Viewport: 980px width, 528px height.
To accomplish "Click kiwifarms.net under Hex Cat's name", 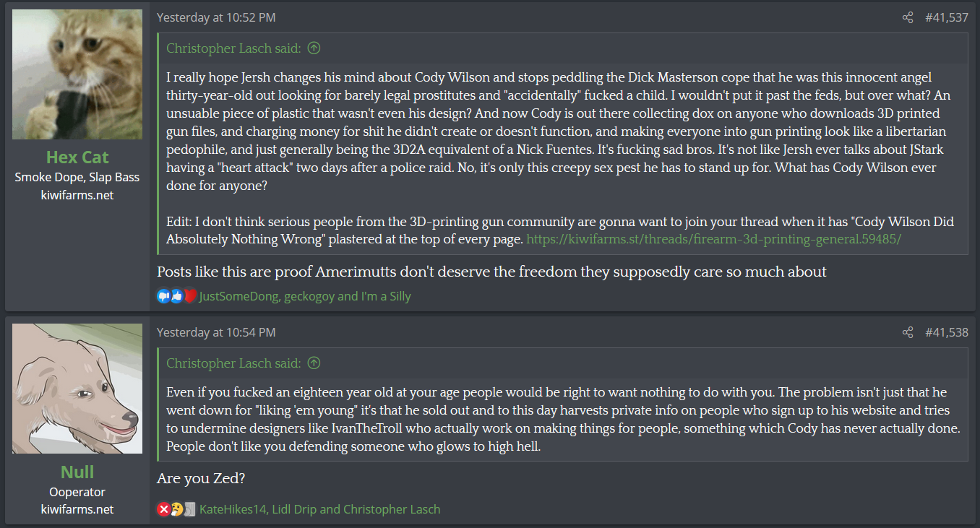I will [77, 195].
